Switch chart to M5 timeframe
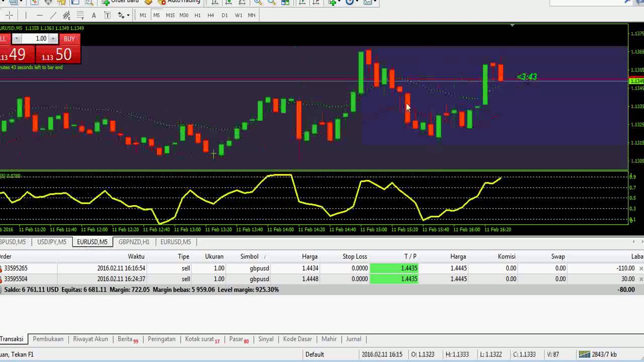Screen dimensions: 644x362 (x=156, y=16)
